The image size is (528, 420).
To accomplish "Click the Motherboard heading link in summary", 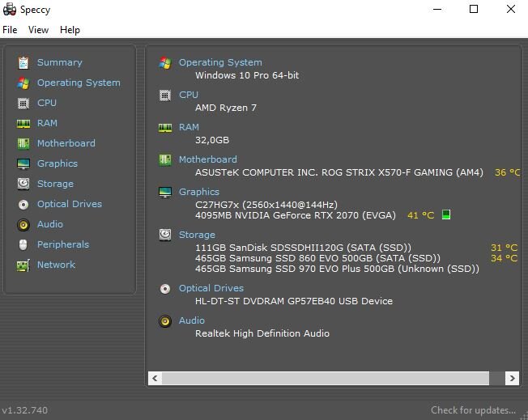I will [208, 159].
